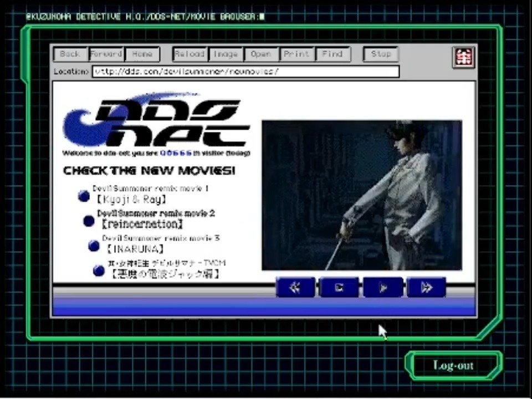This screenshot has height=399, width=532.
Task: Play the selected movie
Action: [x=383, y=287]
